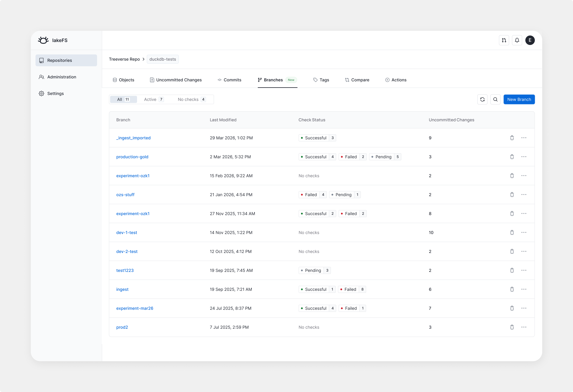
Task: Click the duckdb-tests breadcrumb chip
Action: (x=163, y=59)
